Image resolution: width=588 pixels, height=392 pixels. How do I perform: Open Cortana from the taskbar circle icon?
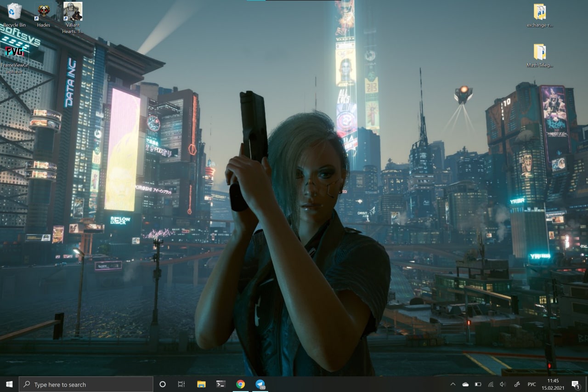pos(162,384)
